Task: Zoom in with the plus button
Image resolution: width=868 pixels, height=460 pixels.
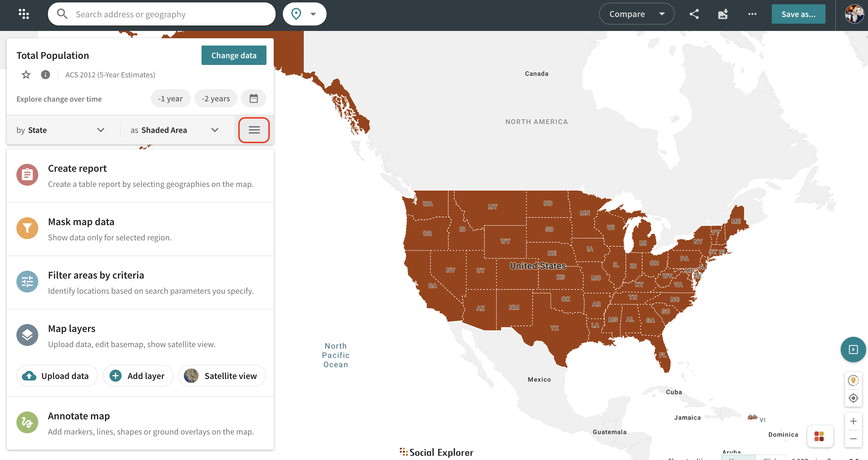Action: [853, 421]
